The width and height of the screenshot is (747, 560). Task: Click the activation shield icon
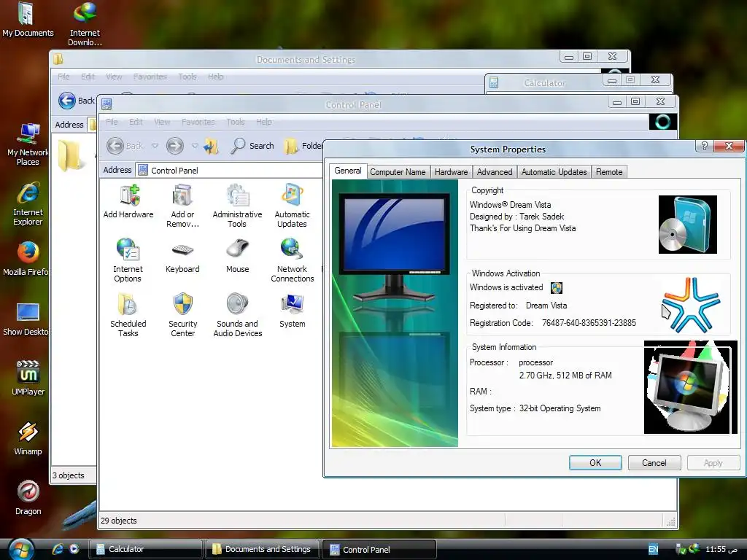pos(557,287)
